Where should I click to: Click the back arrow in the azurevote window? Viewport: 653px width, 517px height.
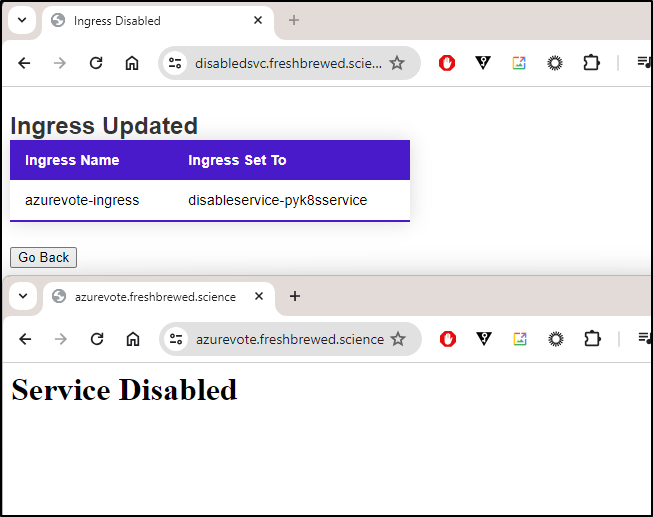click(25, 339)
